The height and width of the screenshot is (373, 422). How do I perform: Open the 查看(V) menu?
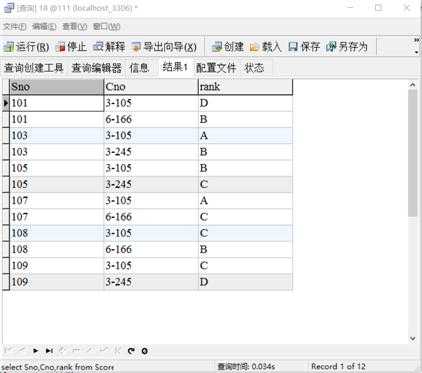point(75,26)
